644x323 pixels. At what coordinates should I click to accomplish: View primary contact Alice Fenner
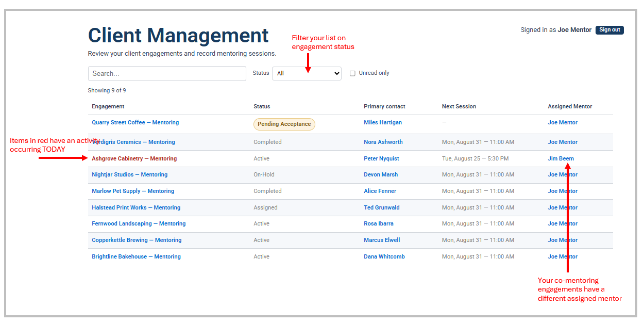[380, 191]
